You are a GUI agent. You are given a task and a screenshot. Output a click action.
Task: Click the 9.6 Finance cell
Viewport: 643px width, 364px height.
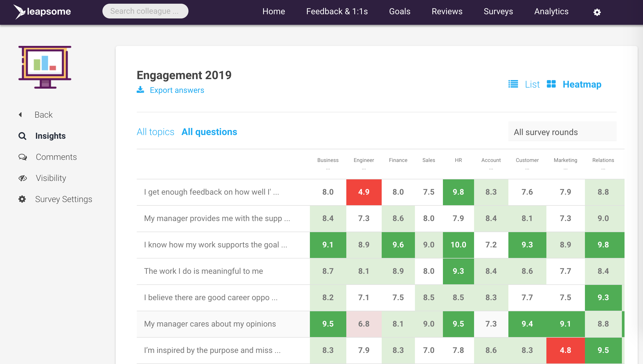398,245
